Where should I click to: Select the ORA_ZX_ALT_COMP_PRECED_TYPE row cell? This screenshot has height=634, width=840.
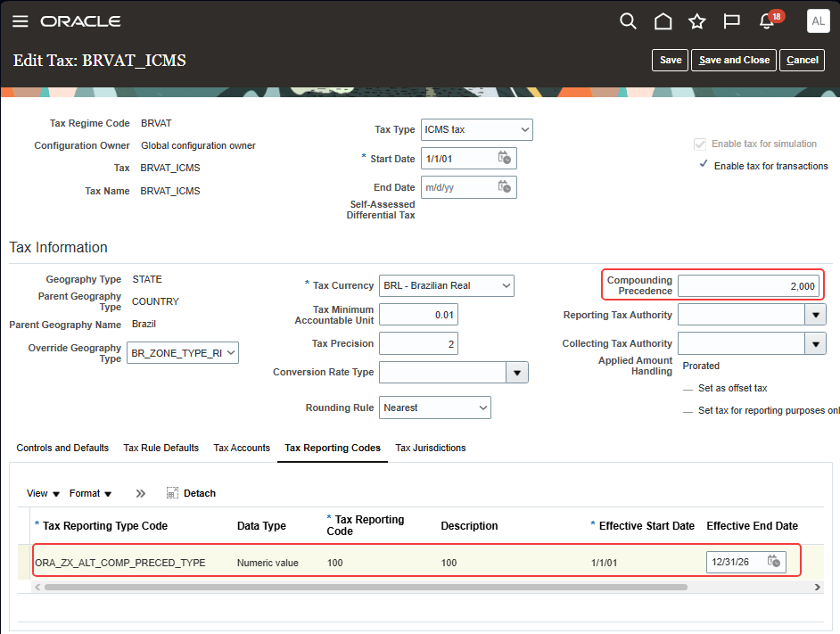click(120, 563)
